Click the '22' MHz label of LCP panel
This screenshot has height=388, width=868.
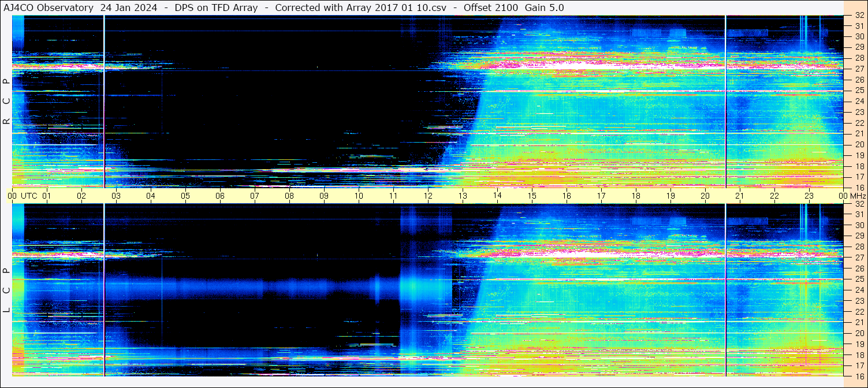[x=859, y=311]
